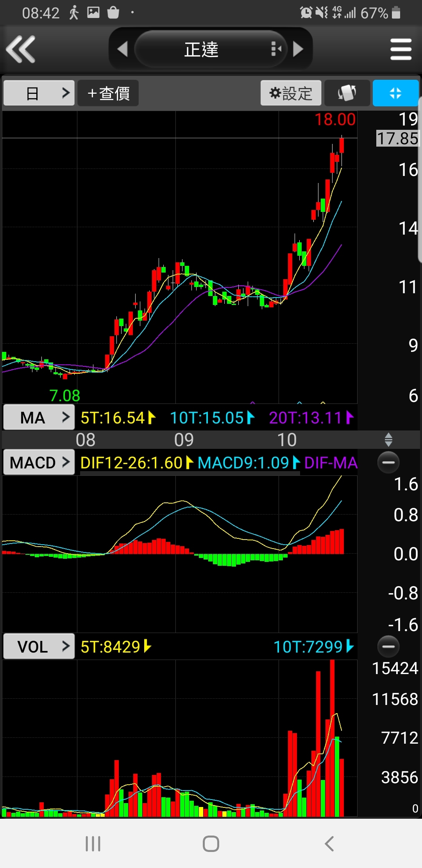Viewport: 422px width, 868px height.
Task: Open the 日 period dropdown
Action: click(x=39, y=93)
